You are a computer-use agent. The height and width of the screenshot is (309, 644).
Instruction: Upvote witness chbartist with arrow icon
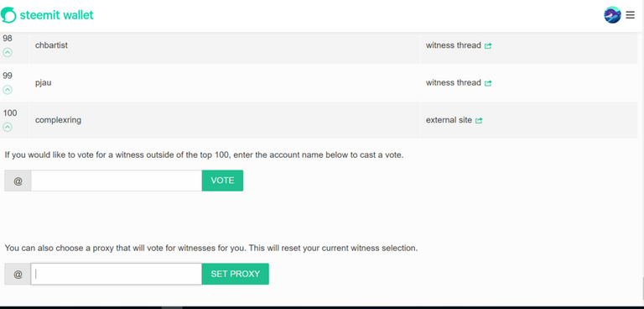tap(8, 52)
